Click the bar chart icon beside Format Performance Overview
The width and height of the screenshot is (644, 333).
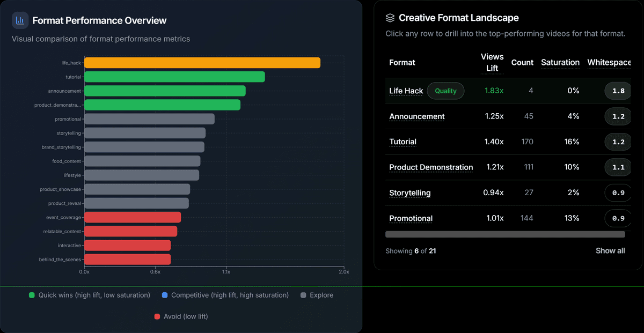pos(20,20)
